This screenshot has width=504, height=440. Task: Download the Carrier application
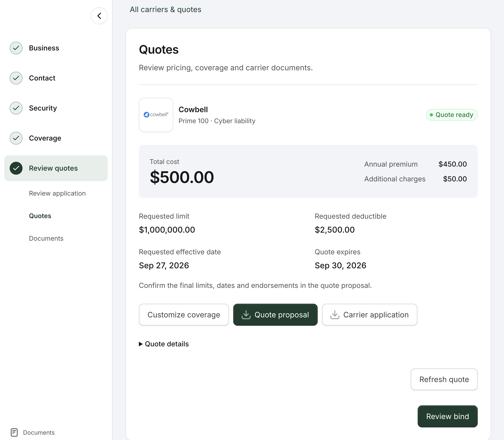click(x=370, y=315)
